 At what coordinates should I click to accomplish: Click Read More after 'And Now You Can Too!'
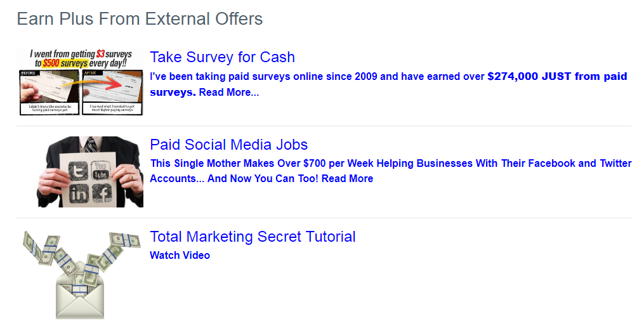(348, 178)
